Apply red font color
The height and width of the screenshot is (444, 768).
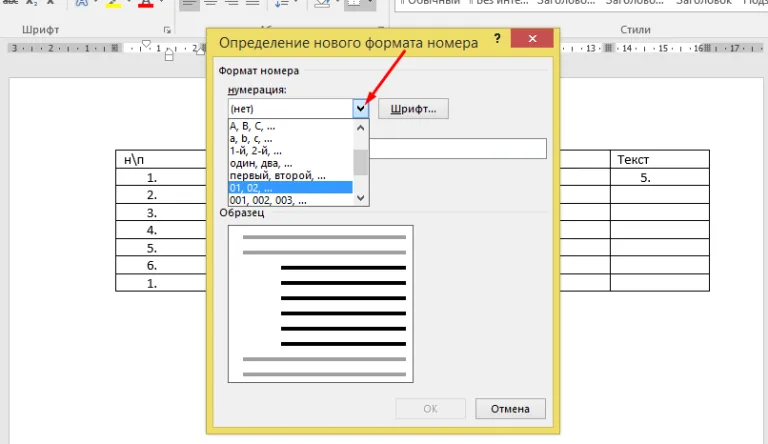[x=145, y=3]
